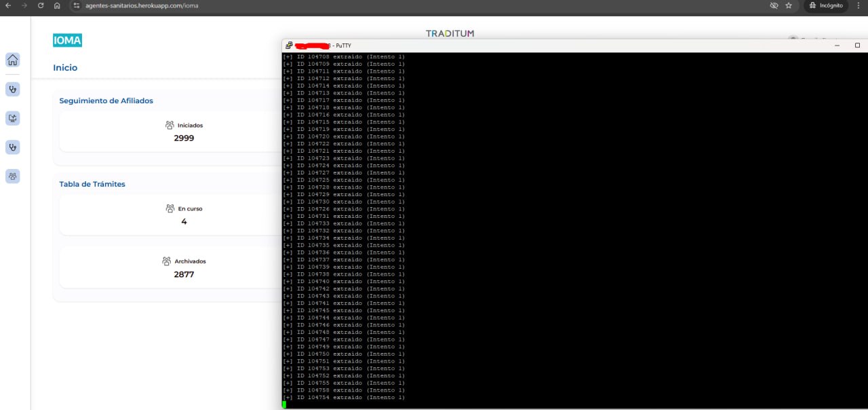
Task: Bookmark this page with the star icon
Action: (789, 5)
